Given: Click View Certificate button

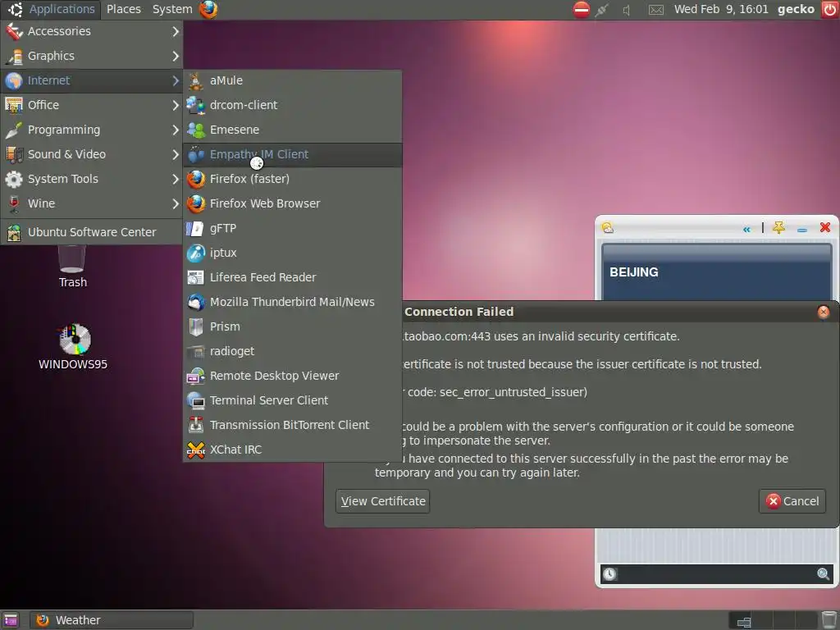Looking at the screenshot, I should coord(383,501).
